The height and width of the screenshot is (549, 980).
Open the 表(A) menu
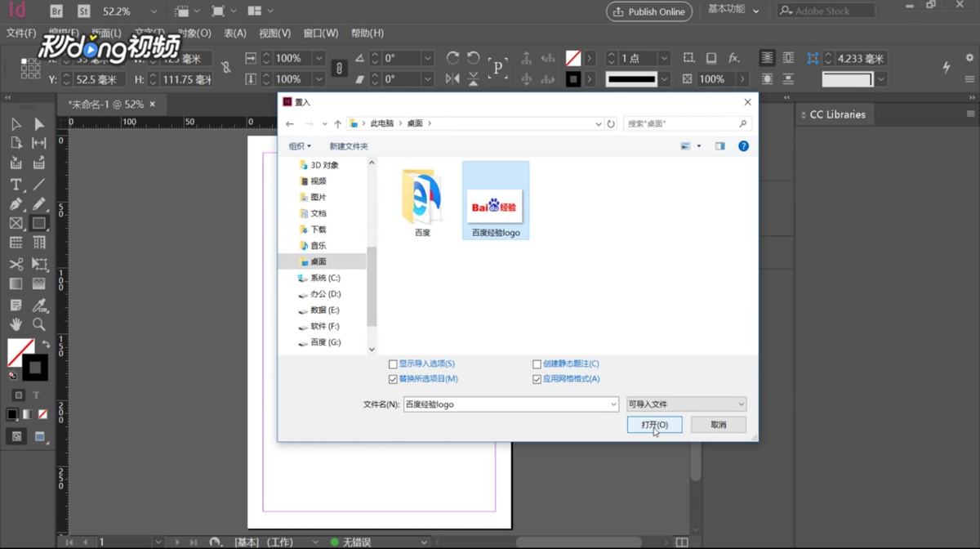235,33
